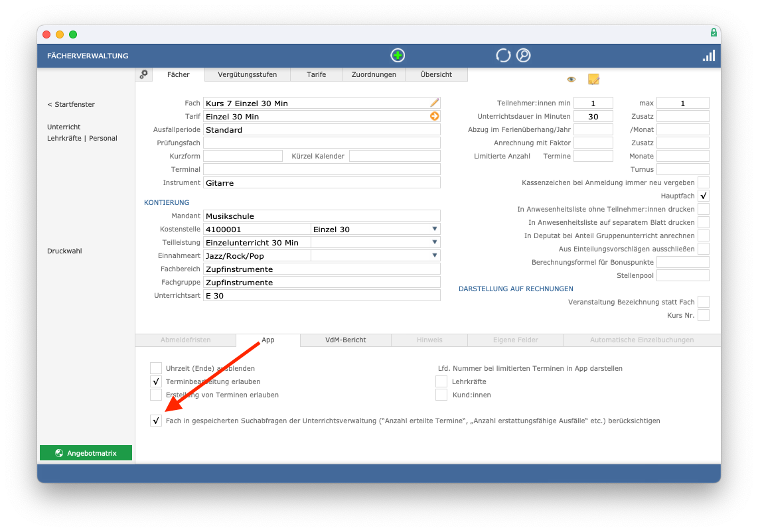Go back via < Startfenster link
Image resolution: width=758 pixels, height=532 pixels.
[x=71, y=104]
